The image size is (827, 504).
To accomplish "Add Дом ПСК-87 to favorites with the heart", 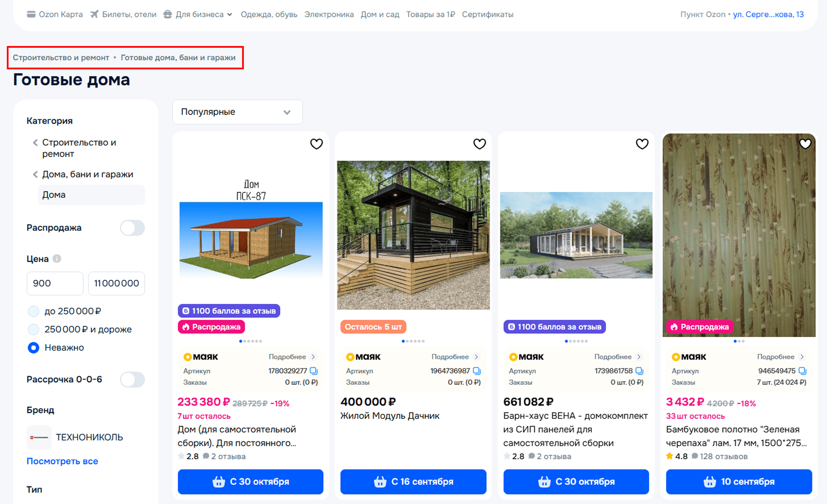I will point(316,144).
